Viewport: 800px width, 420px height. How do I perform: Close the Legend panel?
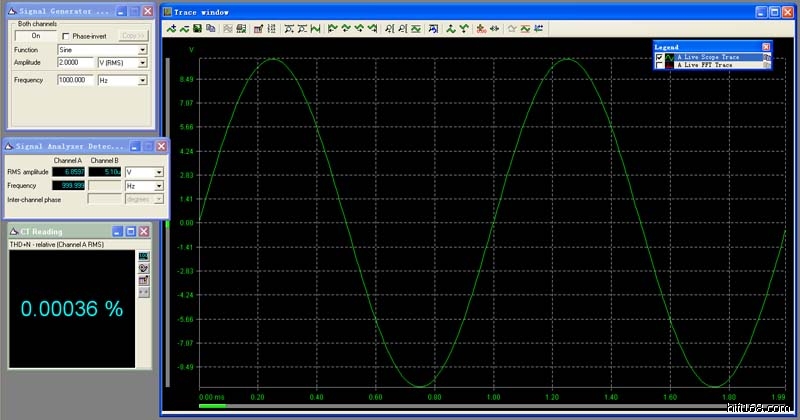pos(766,47)
